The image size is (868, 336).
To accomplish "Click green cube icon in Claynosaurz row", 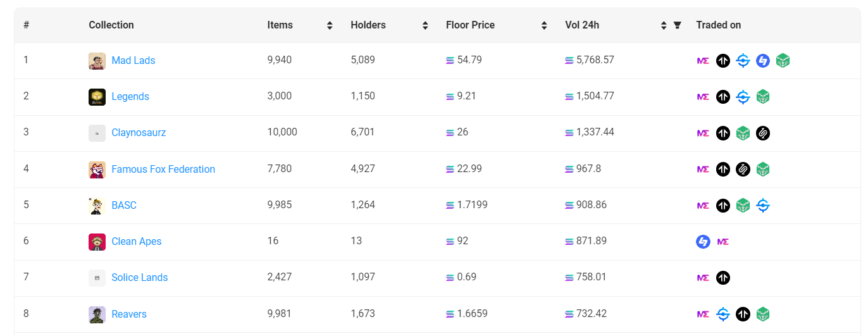I will coord(743,133).
